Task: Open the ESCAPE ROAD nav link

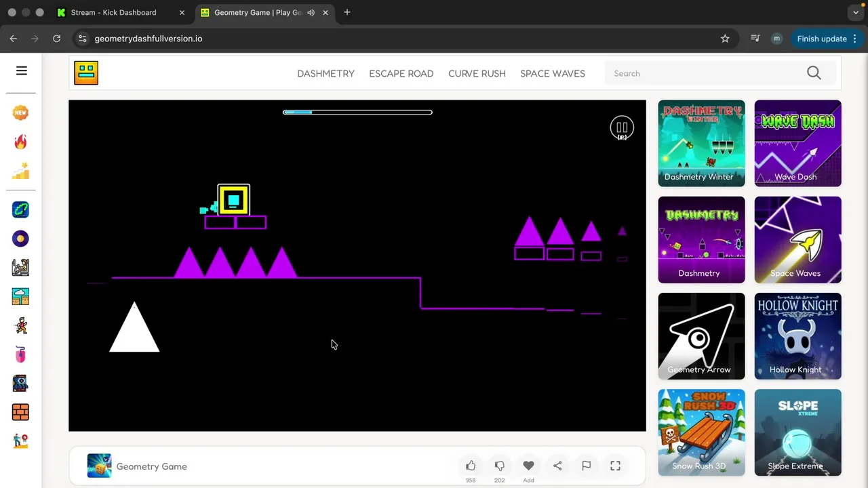Action: [x=401, y=73]
